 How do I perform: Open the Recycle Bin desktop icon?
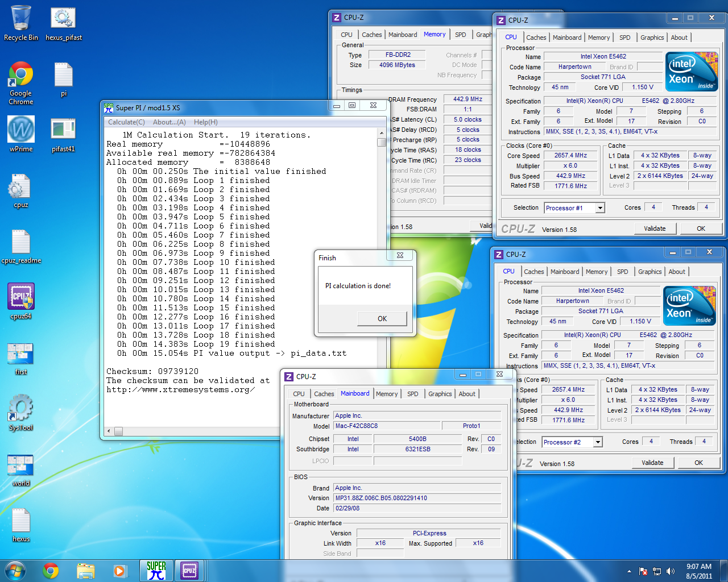tap(21, 23)
